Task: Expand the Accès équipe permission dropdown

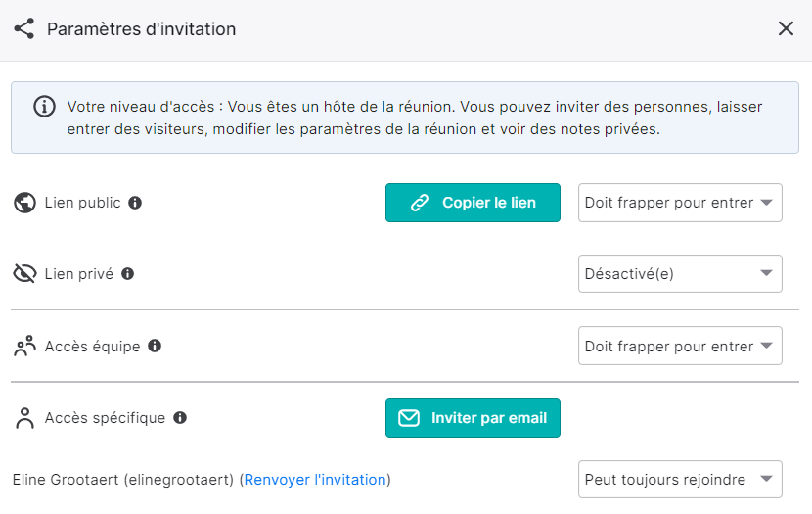Action: (680, 346)
